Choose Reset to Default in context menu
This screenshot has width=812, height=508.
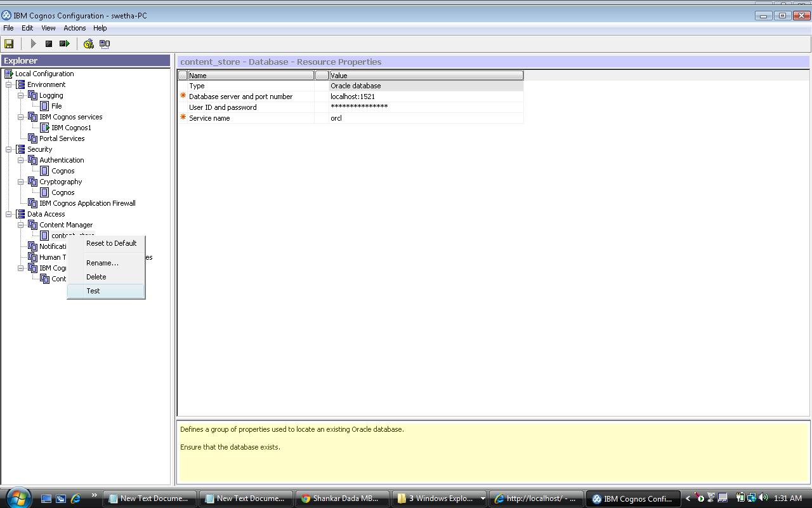[x=106, y=243]
